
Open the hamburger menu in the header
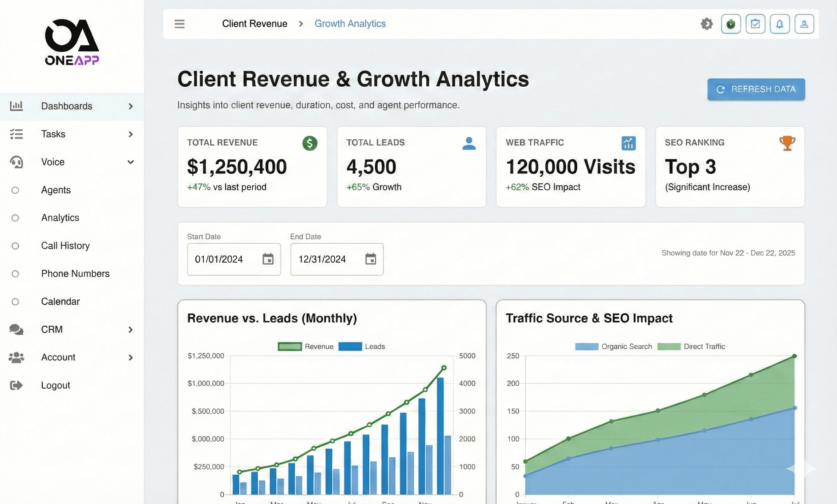(180, 24)
